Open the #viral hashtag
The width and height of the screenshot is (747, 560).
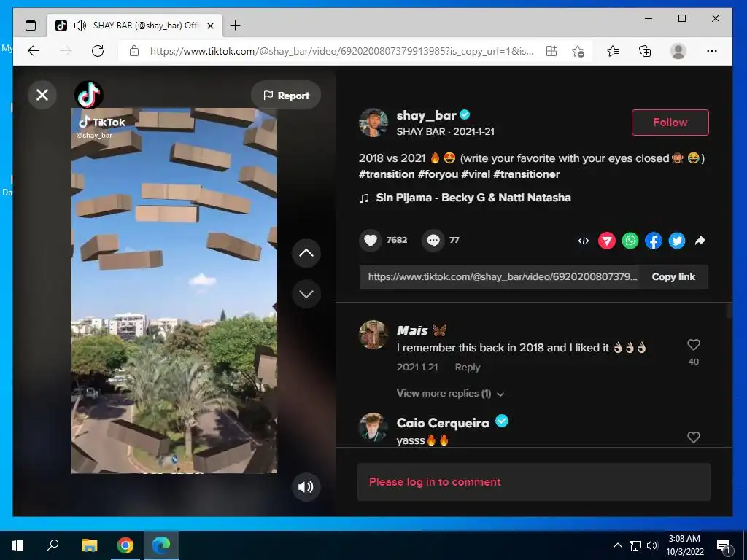475,174
